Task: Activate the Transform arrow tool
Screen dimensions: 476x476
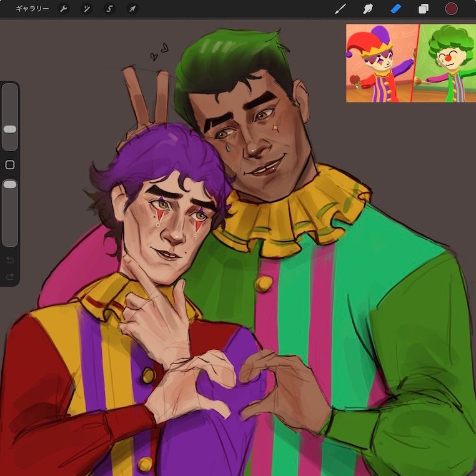Action: point(132,9)
